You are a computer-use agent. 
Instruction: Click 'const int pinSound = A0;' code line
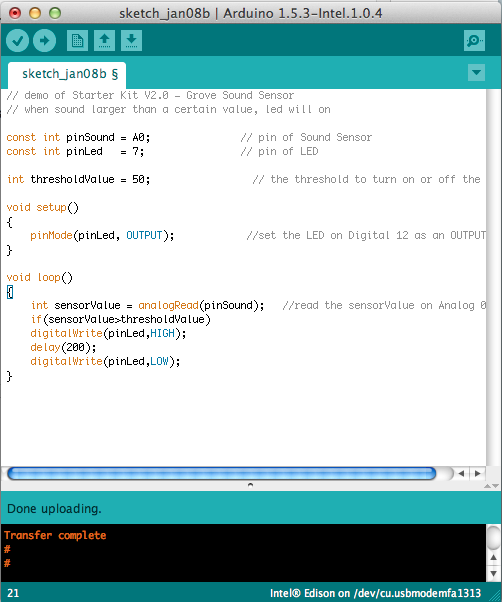pyautogui.click(x=78, y=137)
